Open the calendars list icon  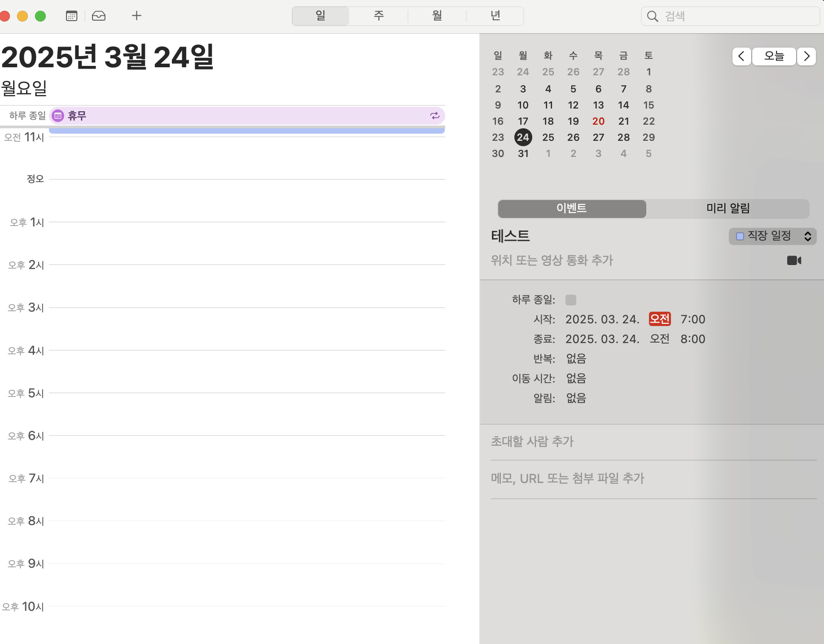[x=71, y=16]
